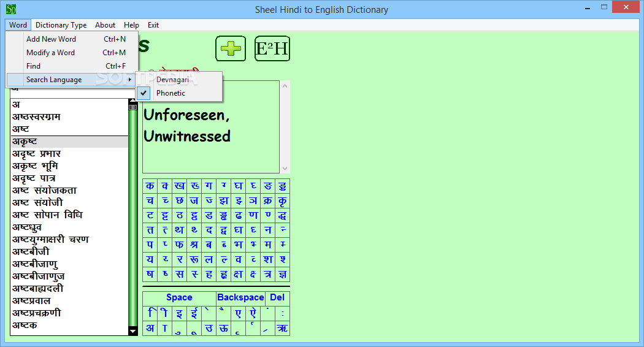Click the green word list scrollbar track
644x347 pixels.
[x=132, y=218]
